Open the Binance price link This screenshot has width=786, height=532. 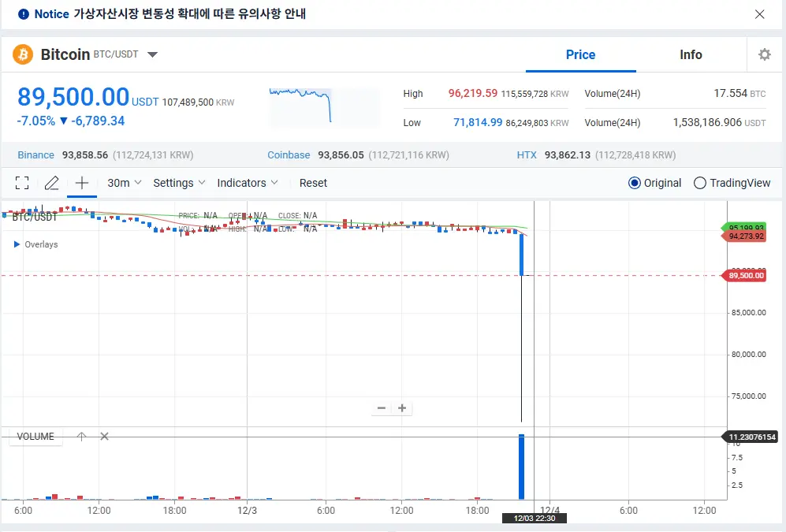coord(35,154)
